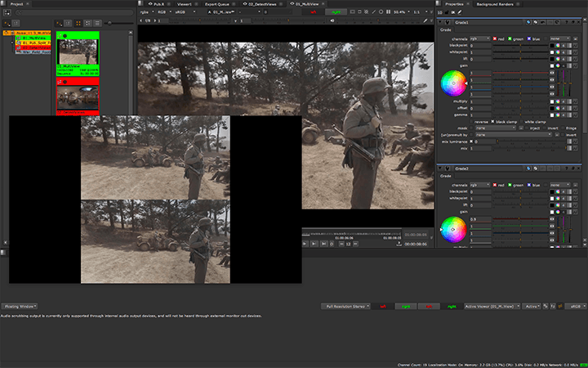Click the blue globe icon in Grade2 header
This screenshot has width=588, height=368.
tap(528, 168)
